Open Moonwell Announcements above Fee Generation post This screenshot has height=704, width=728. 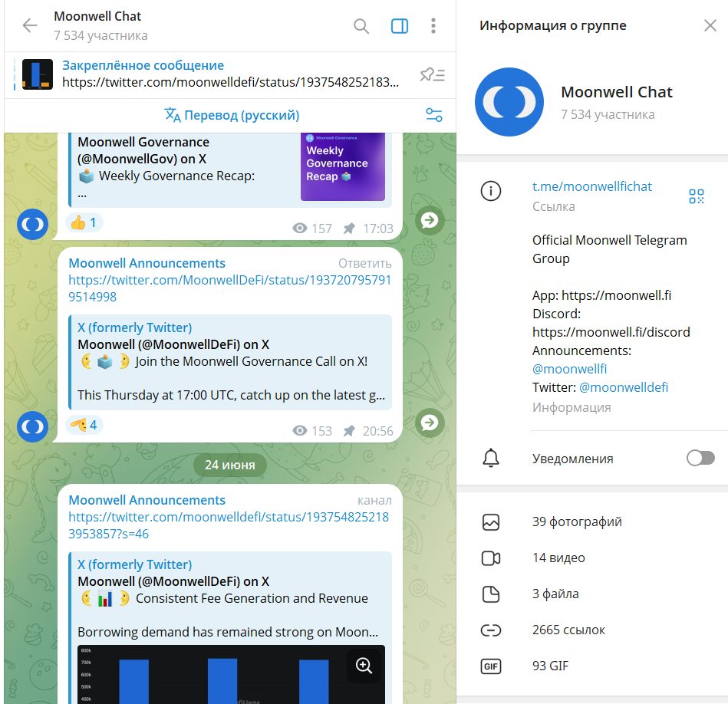(147, 500)
